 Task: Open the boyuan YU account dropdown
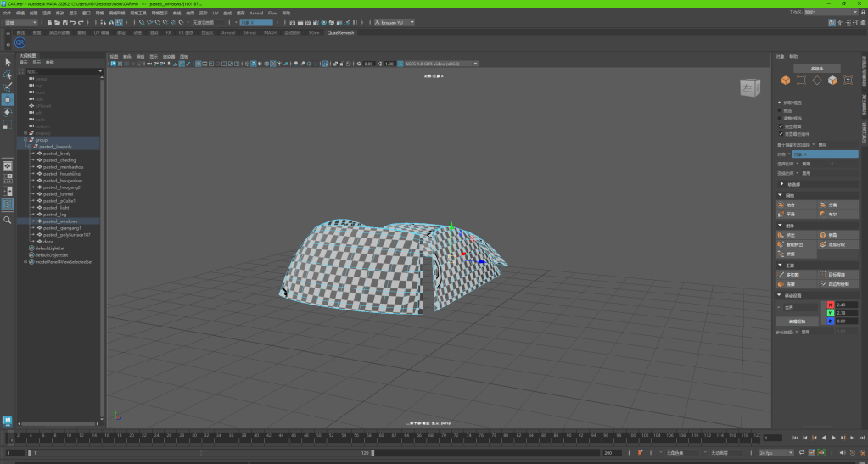coord(393,23)
